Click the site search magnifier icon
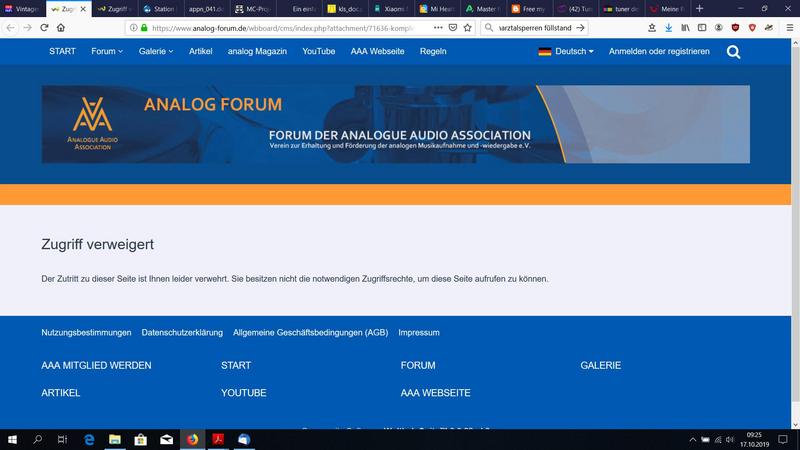Image resolution: width=800 pixels, height=450 pixels. pyautogui.click(x=733, y=52)
